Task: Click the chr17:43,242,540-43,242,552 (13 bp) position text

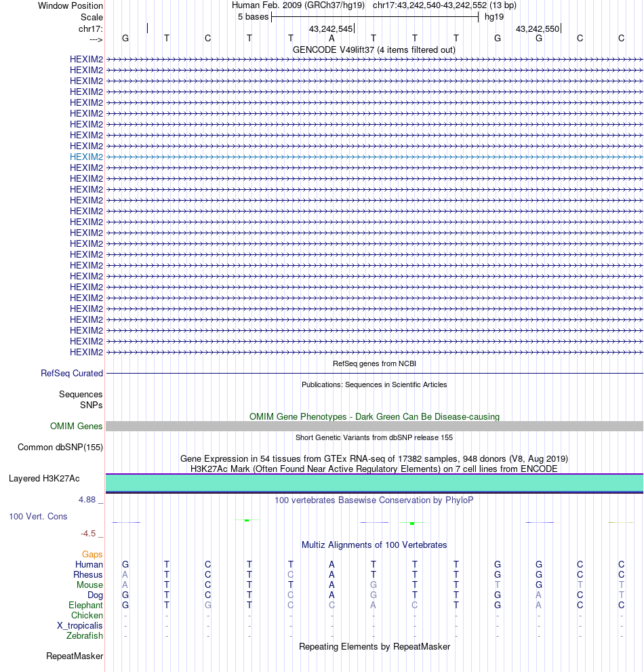Action: [444, 5]
